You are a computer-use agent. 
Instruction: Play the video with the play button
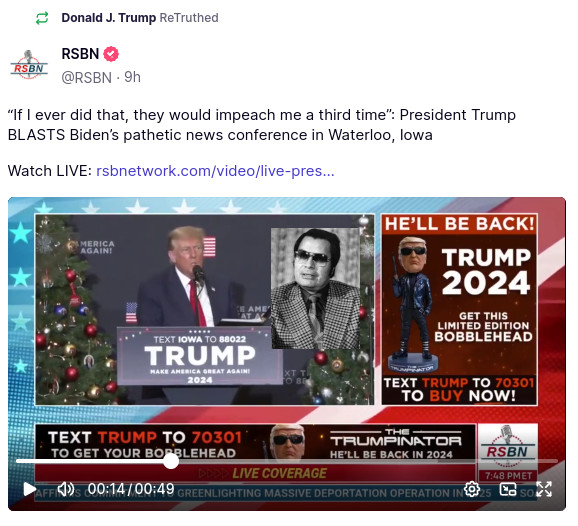coord(29,489)
